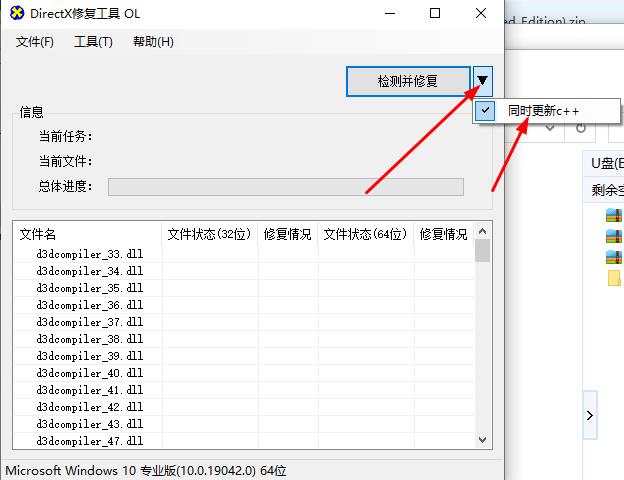This screenshot has width=624, height=480.
Task: Open the 帮助(H) menu
Action: pos(153,41)
